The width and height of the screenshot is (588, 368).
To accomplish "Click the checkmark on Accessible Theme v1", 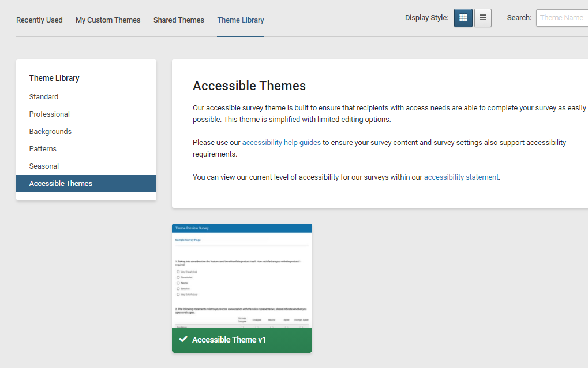I will point(185,340).
